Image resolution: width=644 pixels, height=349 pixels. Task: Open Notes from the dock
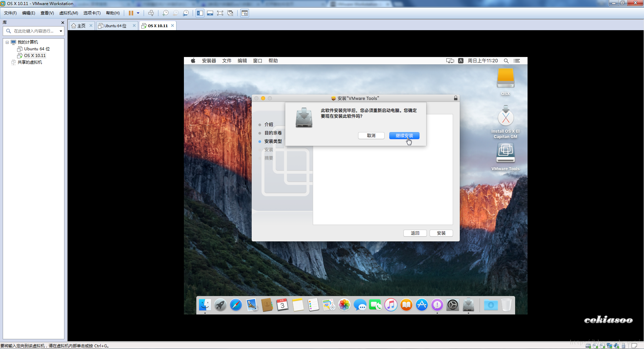tap(298, 305)
